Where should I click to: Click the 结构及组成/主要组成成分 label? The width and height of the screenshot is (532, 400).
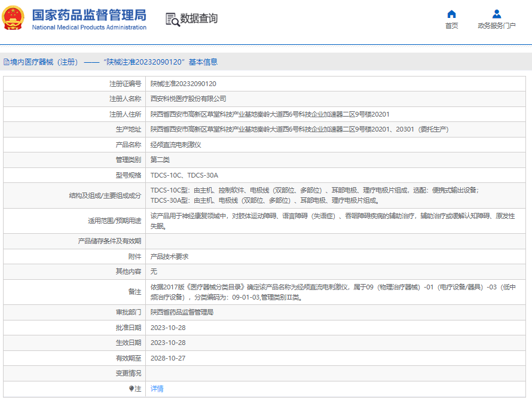[105, 196]
